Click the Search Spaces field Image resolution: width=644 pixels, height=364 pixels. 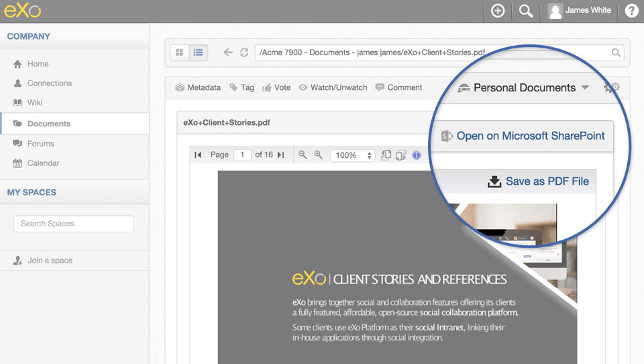[x=73, y=224]
